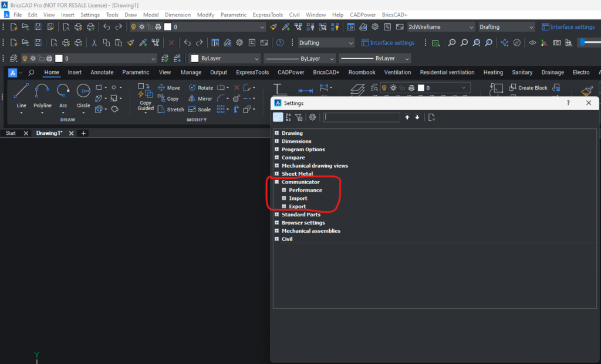Viewport: 601px width, 364px height.
Task: Toggle the layer-on bulb in the ribbon layer box
Action: (x=384, y=88)
